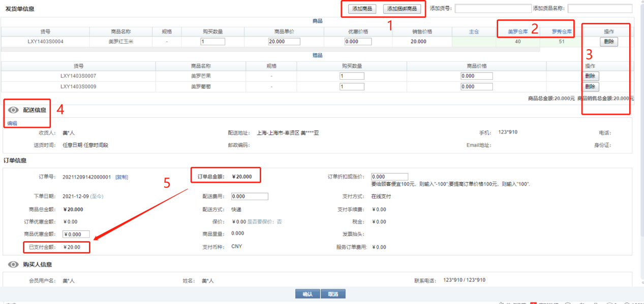Click the 已支付金额 value ¥20.00

(72, 247)
